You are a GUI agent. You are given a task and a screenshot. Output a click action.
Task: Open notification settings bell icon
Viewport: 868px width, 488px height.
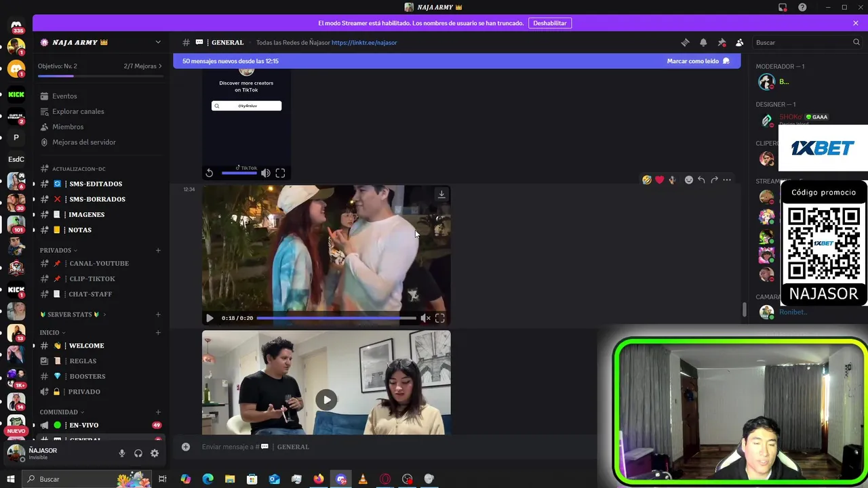coord(703,42)
